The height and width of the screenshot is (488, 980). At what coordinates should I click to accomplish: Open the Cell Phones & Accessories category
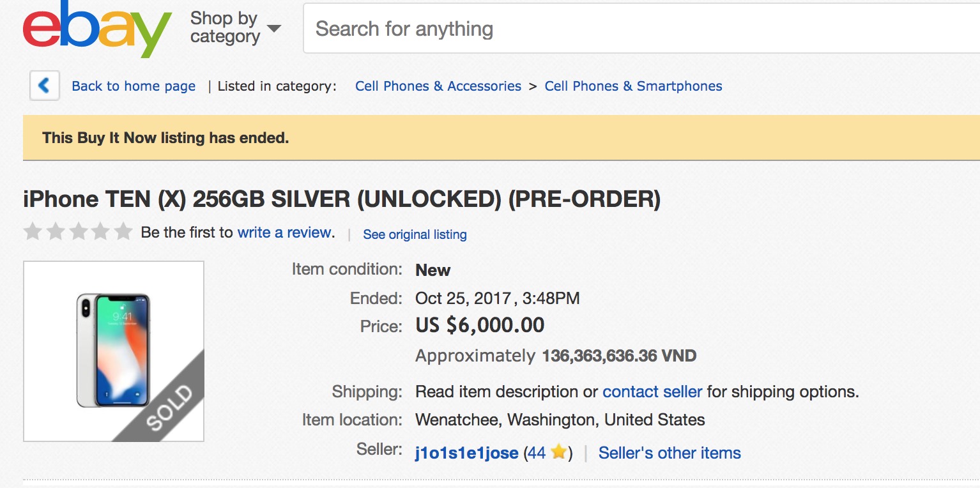coord(438,86)
